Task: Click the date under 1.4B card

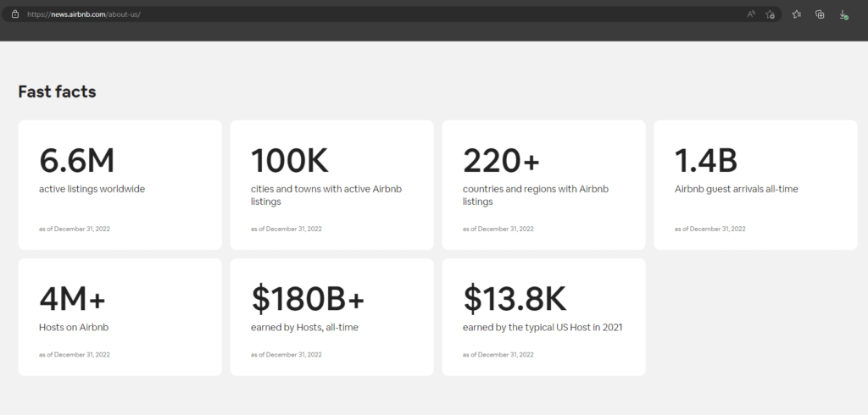Action: click(709, 229)
